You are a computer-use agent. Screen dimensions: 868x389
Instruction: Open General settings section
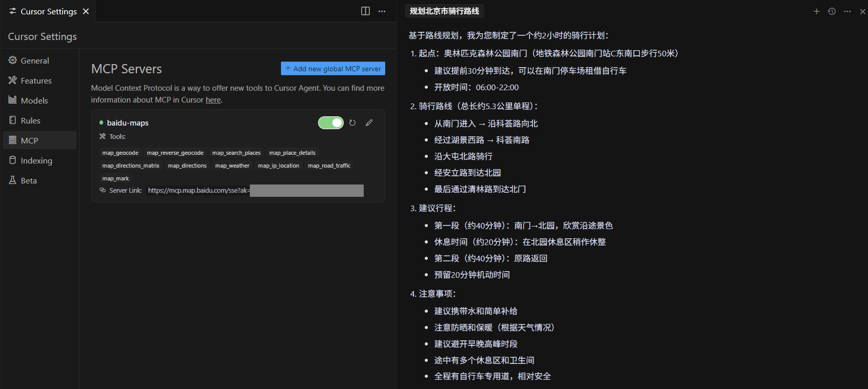click(x=35, y=60)
